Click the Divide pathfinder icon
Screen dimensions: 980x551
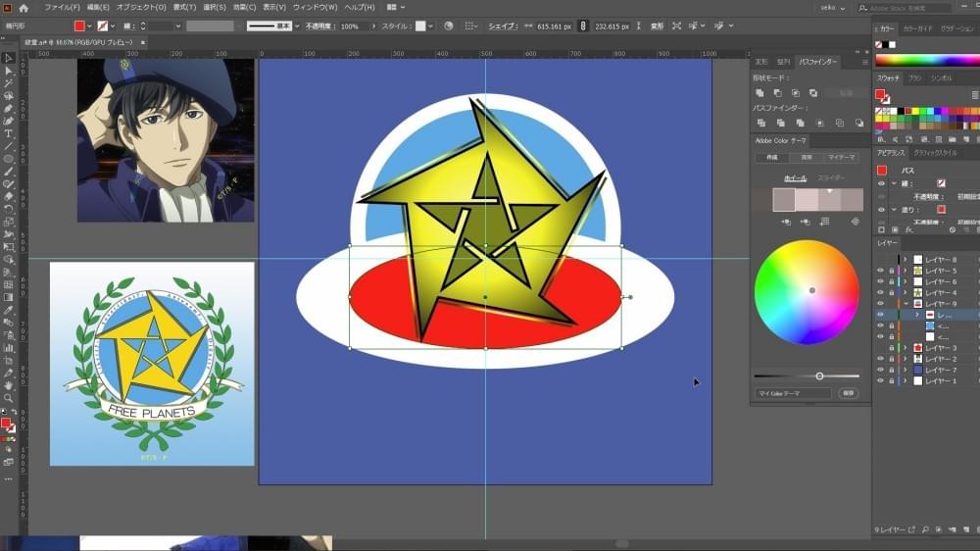(x=760, y=124)
